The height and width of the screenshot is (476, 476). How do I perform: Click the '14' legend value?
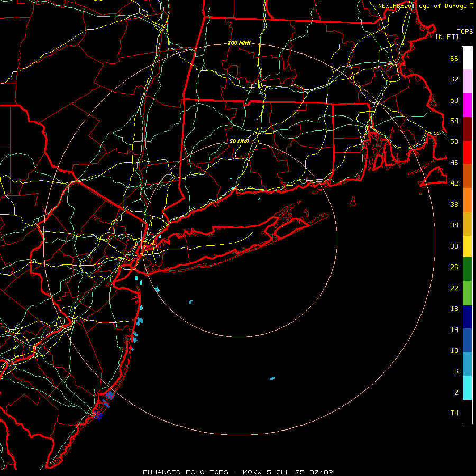(454, 329)
